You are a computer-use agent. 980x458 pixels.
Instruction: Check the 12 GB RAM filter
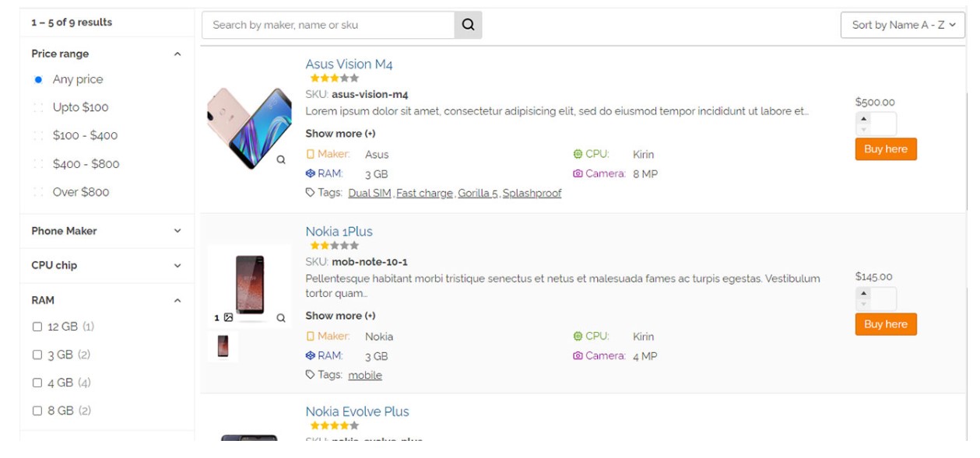click(x=37, y=327)
